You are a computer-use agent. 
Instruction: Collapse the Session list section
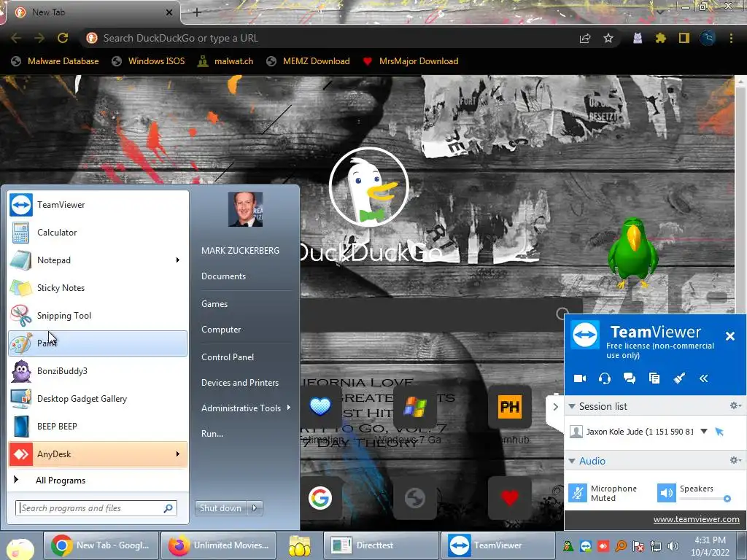tap(572, 406)
